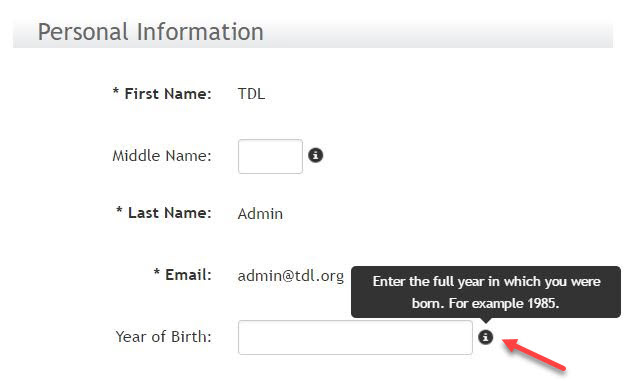Select the Admin last name value
The width and height of the screenshot is (644, 381).
(x=260, y=214)
